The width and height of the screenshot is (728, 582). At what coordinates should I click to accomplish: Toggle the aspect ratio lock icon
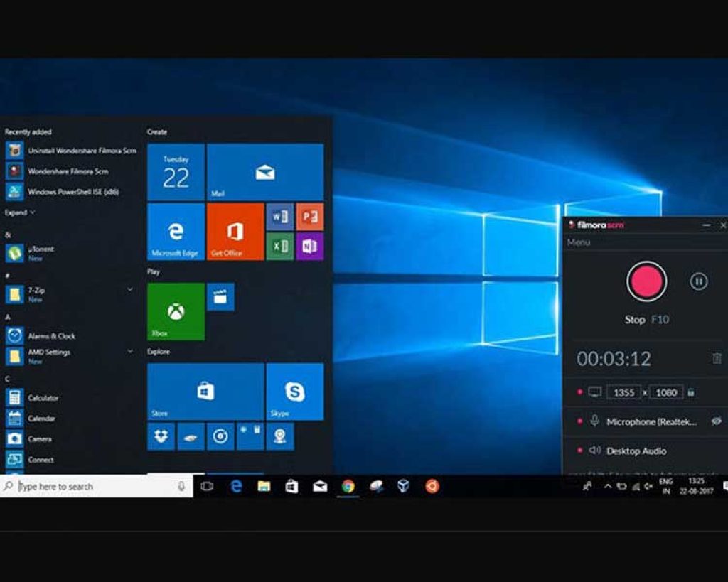coord(690,392)
